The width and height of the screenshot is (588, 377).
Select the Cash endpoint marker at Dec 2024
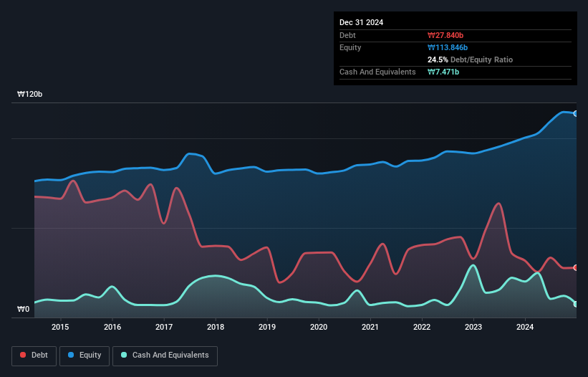(576, 304)
